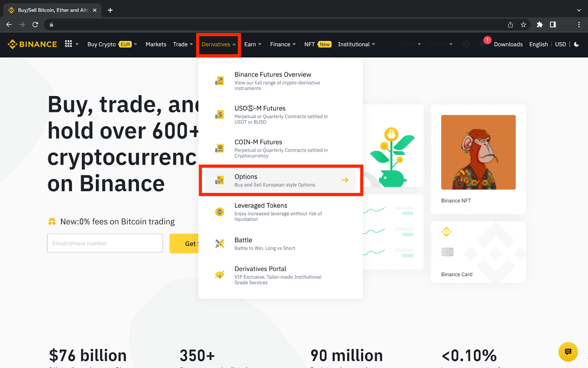Viewport: 588px width, 368px height.
Task: Bookmark this page with star icon
Action: (523, 25)
